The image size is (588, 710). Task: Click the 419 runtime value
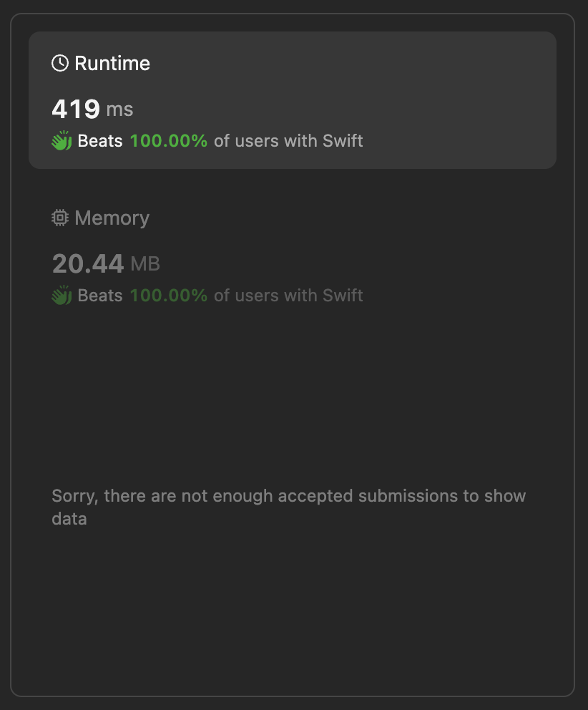76,109
